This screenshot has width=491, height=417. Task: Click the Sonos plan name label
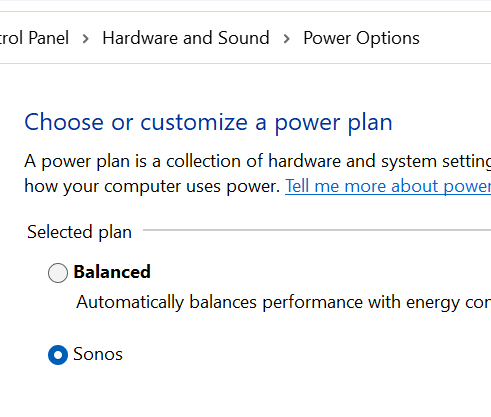(x=98, y=354)
